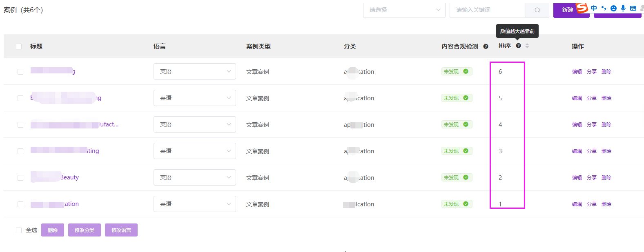Click the search magnifier icon
Viewport: 644px width, 252px height.
[537, 10]
